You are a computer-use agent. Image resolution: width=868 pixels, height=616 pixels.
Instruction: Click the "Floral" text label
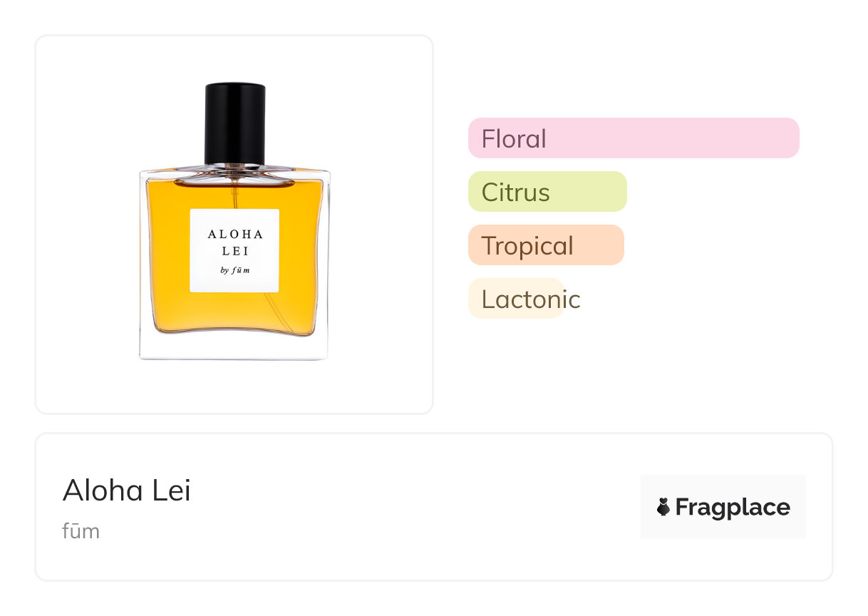tap(514, 138)
